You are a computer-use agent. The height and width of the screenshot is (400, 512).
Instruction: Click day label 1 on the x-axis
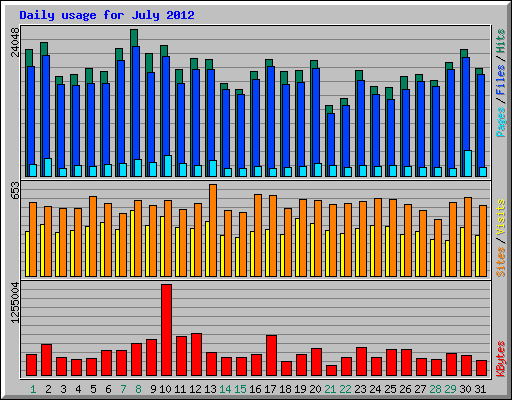(x=33, y=389)
